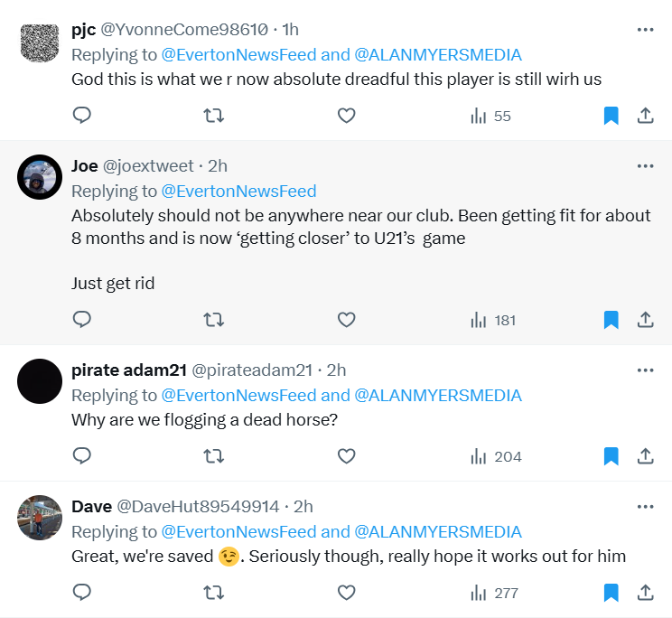672x618 pixels.
Task: Open @EvertonNewsFeed link in Joe's reply
Action: point(238,192)
